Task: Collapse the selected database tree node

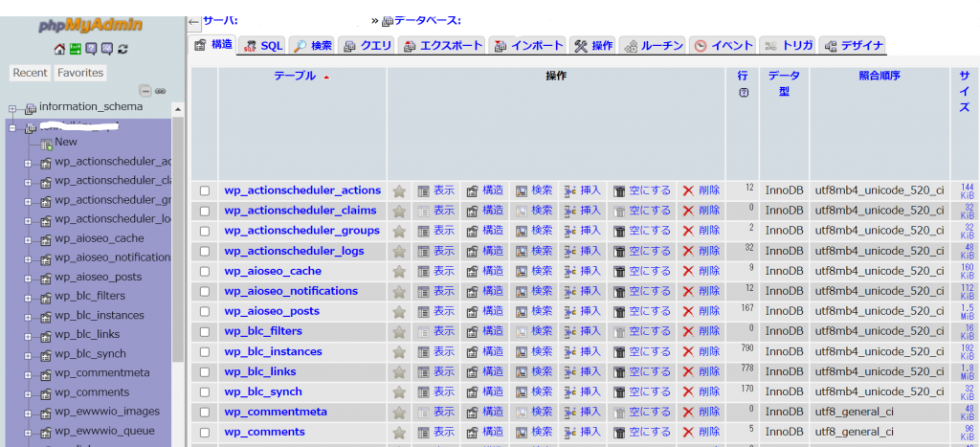Action: [11, 128]
